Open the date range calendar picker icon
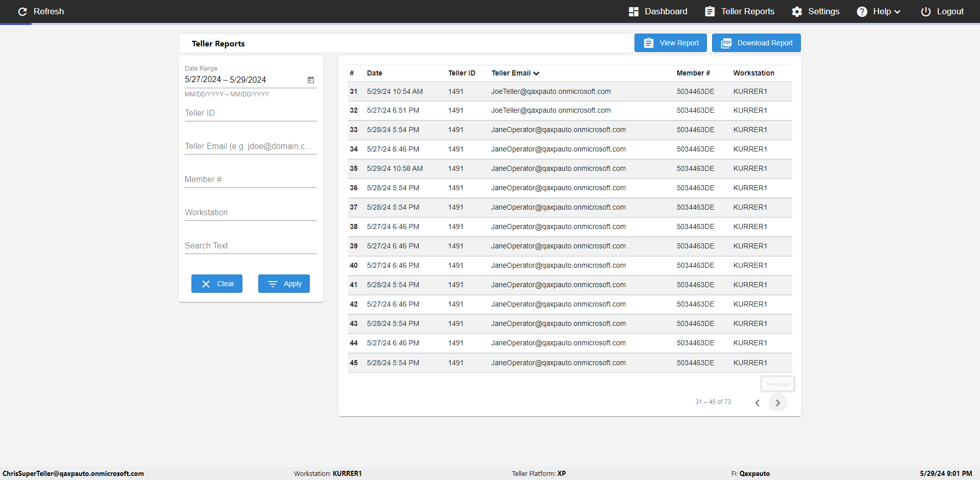The image size is (980, 480). [311, 80]
